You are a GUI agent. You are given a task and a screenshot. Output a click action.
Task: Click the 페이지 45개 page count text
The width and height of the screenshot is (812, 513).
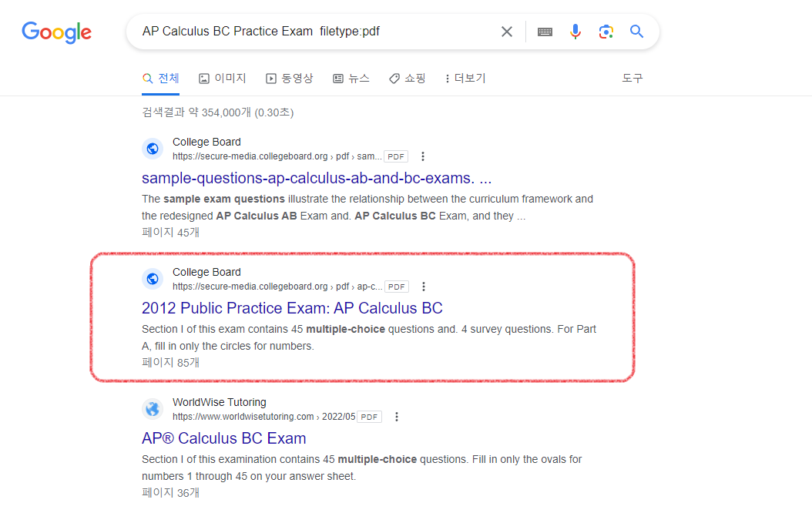[x=170, y=233]
